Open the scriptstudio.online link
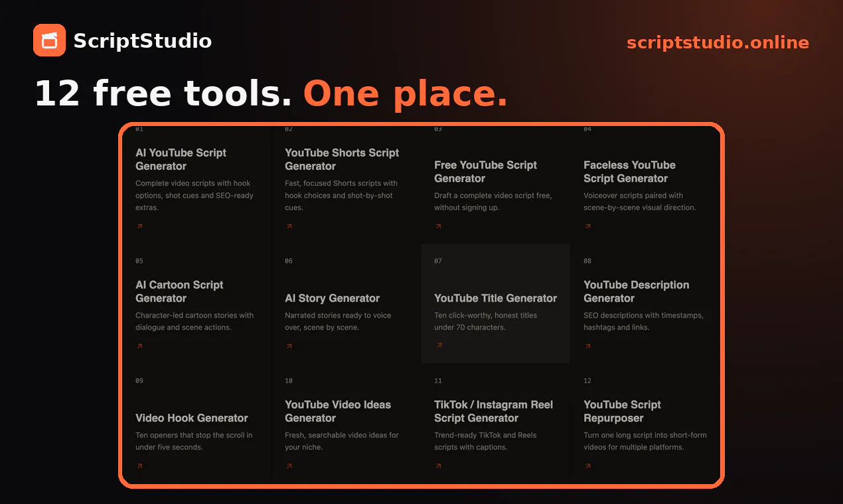Image resolution: width=843 pixels, height=504 pixels. coord(718,42)
